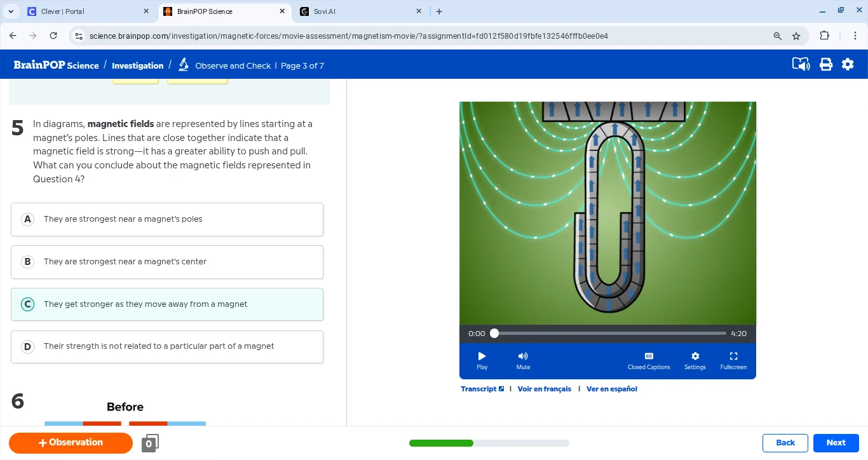The image size is (868, 460).
Task: Enter Fullscreen video mode
Action: (x=733, y=360)
